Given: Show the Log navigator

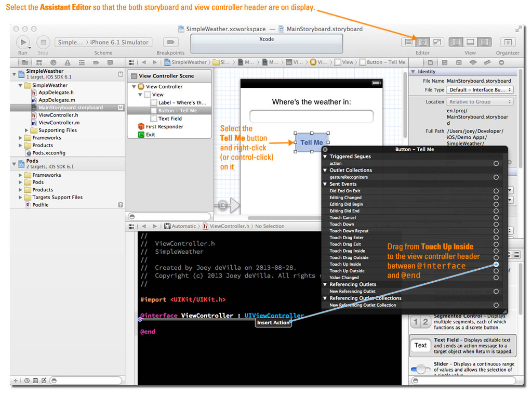Looking at the screenshot, I should [110, 62].
